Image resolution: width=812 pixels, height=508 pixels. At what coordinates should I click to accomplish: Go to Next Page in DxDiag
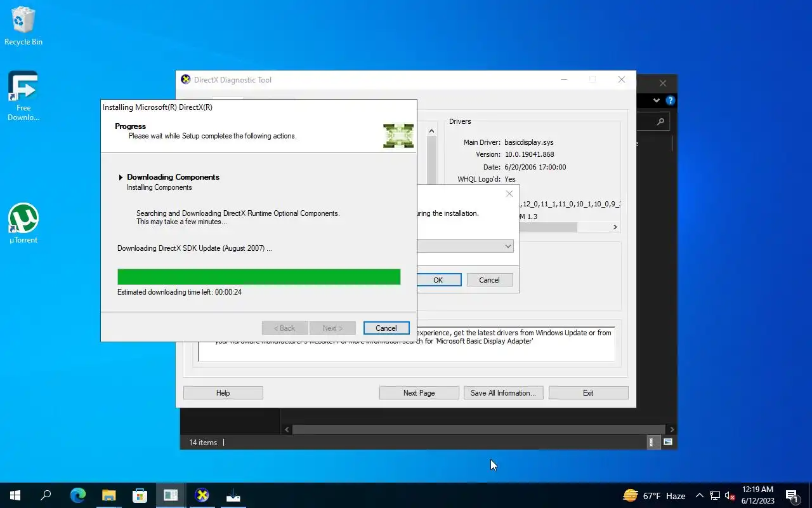[419, 393]
